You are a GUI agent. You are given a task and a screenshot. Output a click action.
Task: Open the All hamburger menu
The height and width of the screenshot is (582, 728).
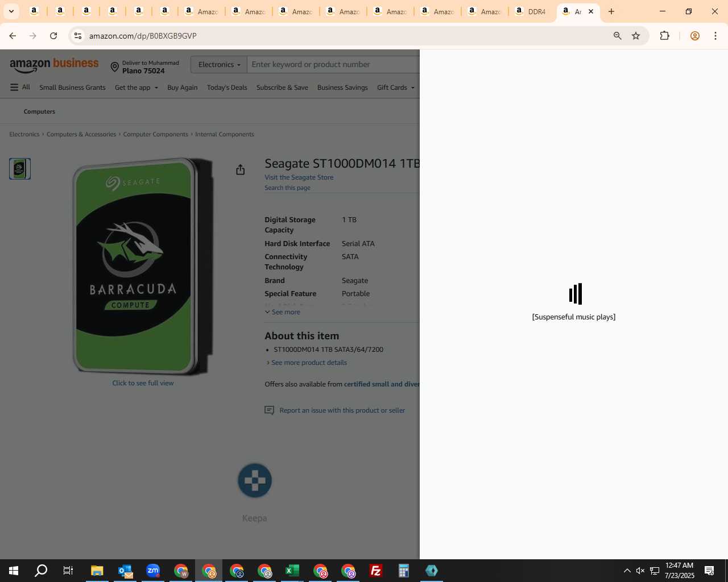coord(20,87)
